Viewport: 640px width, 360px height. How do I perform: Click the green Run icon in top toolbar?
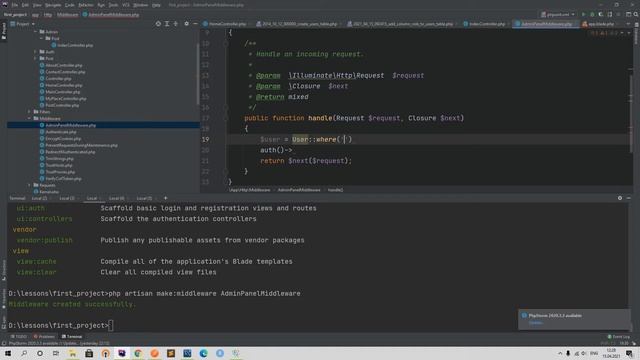(584, 14)
